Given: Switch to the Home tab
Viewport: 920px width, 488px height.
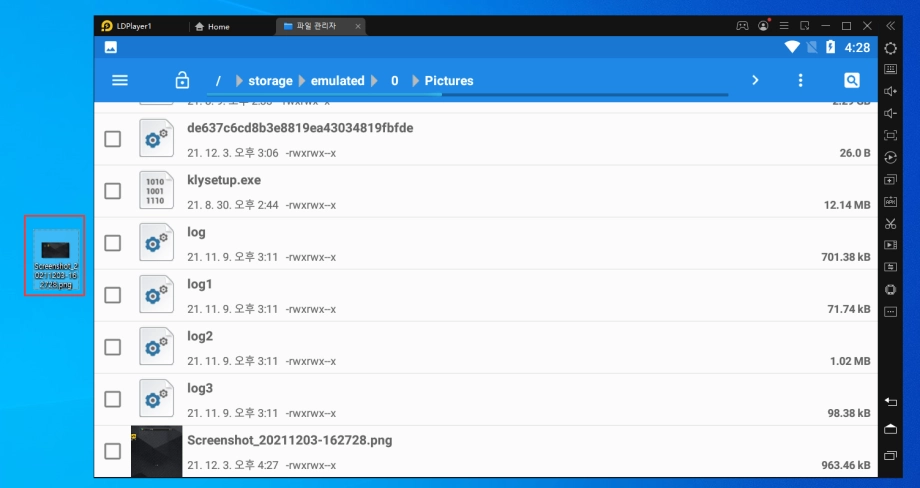Looking at the screenshot, I should point(212,26).
